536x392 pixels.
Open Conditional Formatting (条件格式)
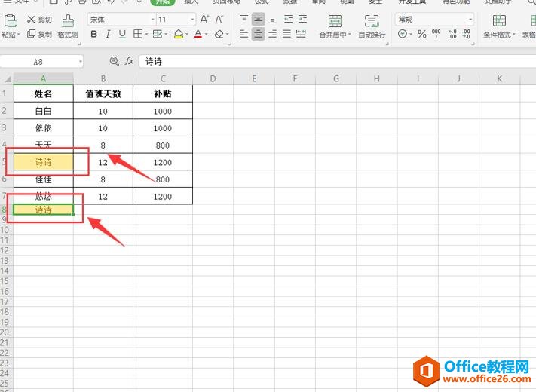click(499, 26)
